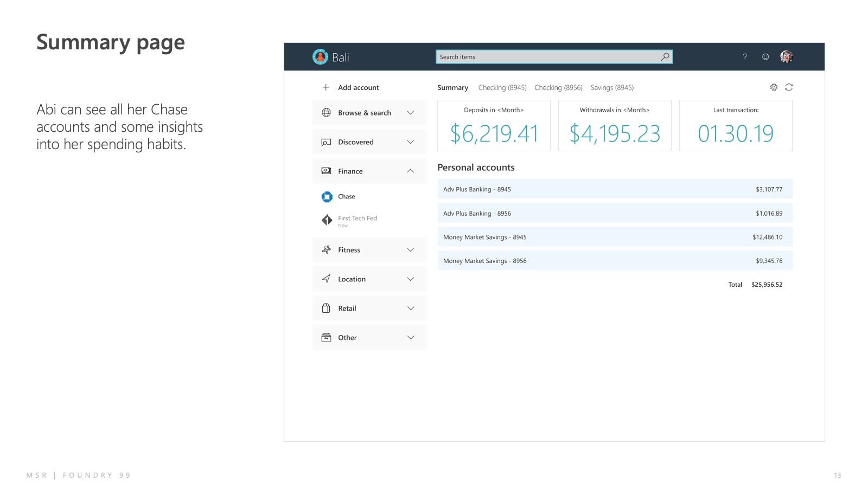Click the Bali logo icon
868x488 pixels.
[320, 57]
